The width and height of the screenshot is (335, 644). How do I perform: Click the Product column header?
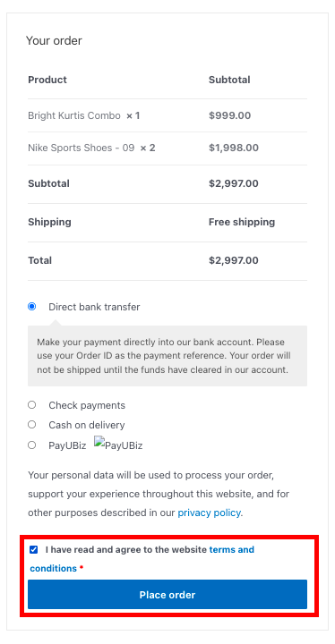coord(47,80)
